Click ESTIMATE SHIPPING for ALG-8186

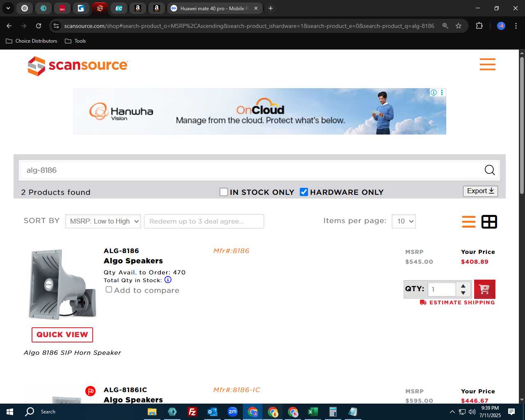(x=457, y=302)
